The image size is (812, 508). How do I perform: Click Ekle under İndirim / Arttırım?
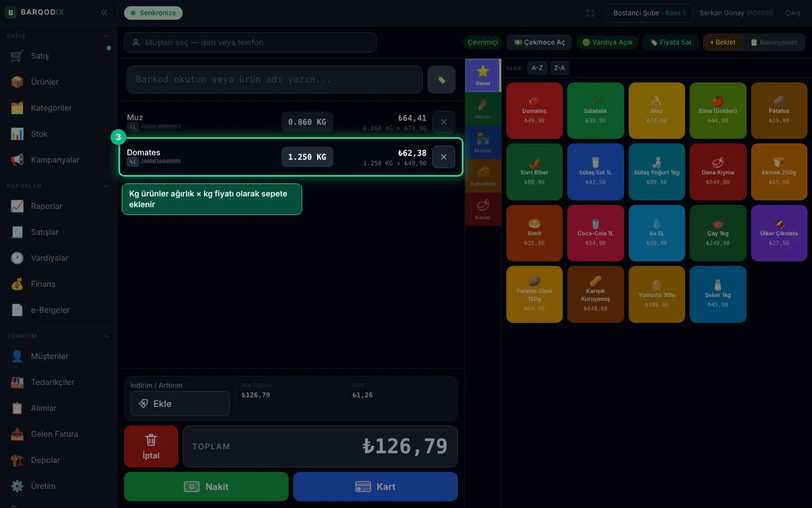(180, 404)
